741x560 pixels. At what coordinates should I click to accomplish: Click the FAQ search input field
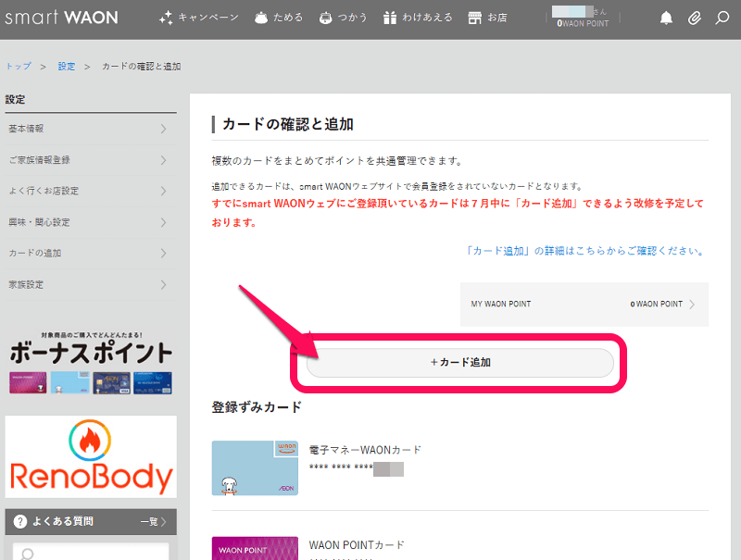[x=91, y=552]
